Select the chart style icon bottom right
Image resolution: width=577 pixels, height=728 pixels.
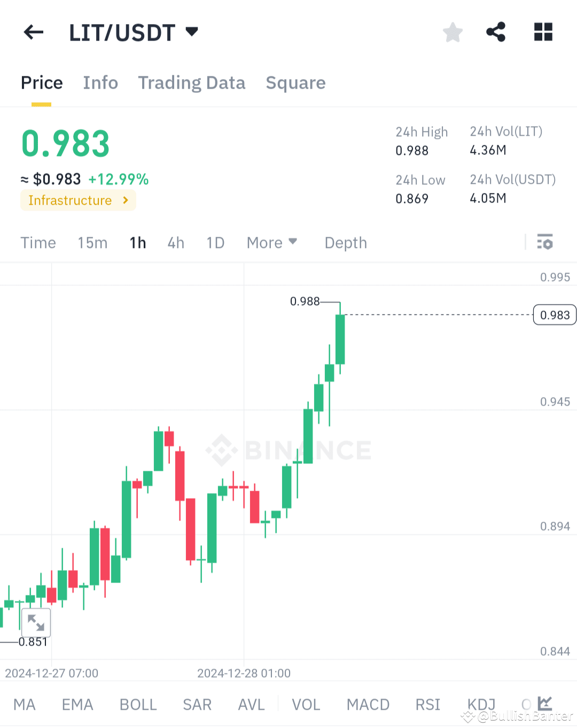coord(546,703)
